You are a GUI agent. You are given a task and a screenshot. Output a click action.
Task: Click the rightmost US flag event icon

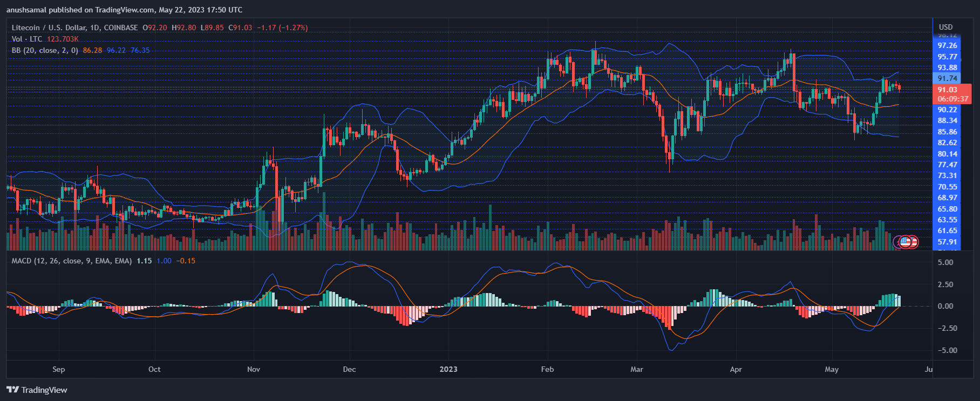click(x=913, y=242)
